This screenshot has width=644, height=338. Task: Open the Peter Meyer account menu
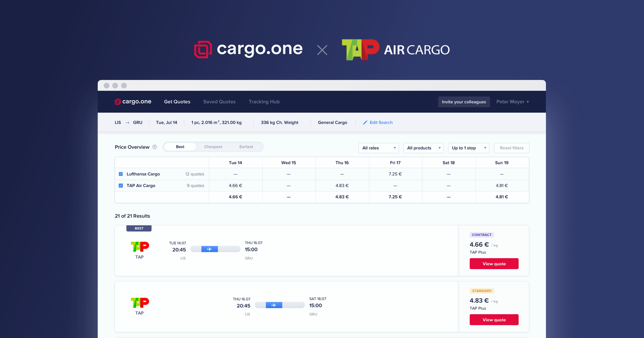point(512,101)
